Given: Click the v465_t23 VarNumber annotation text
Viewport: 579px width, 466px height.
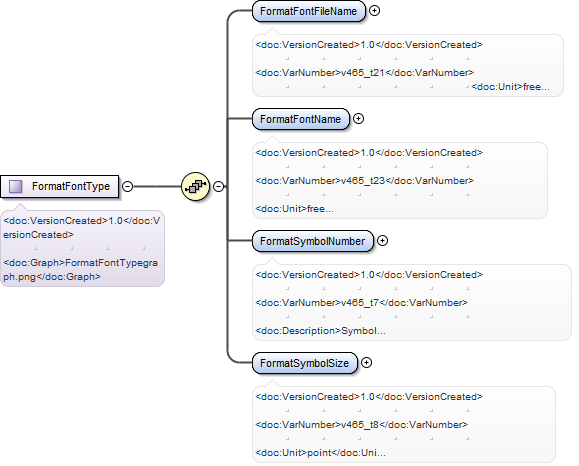Looking at the screenshot, I should [x=364, y=181].
